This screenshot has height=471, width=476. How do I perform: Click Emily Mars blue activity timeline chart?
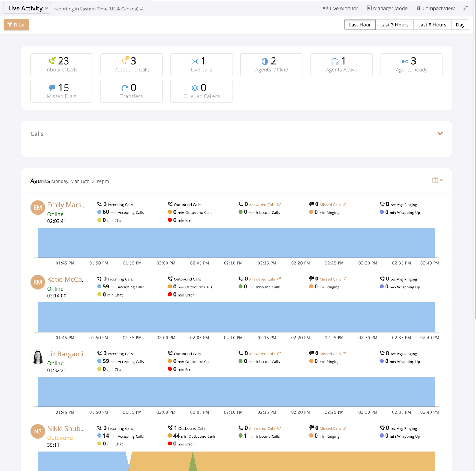click(x=237, y=243)
